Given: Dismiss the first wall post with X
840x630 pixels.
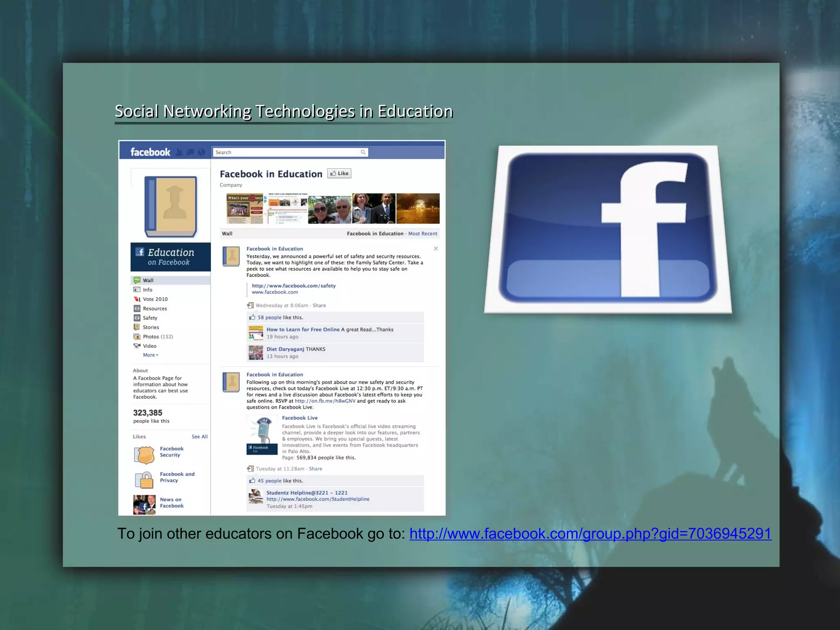Looking at the screenshot, I should [436, 249].
